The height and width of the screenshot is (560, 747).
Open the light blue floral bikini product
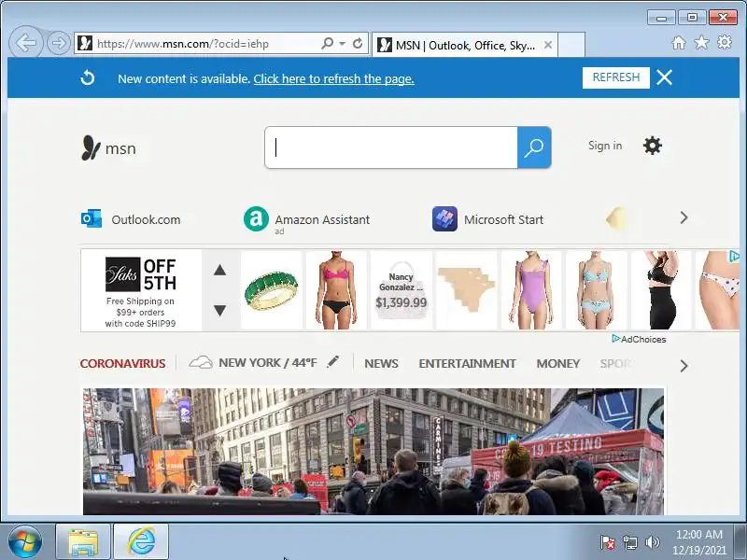pos(596,290)
